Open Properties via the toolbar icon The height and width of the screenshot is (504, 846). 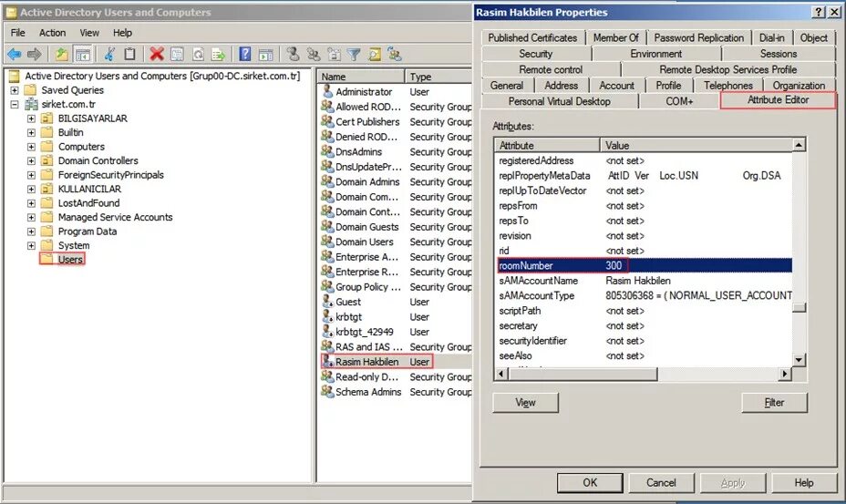click(177, 54)
